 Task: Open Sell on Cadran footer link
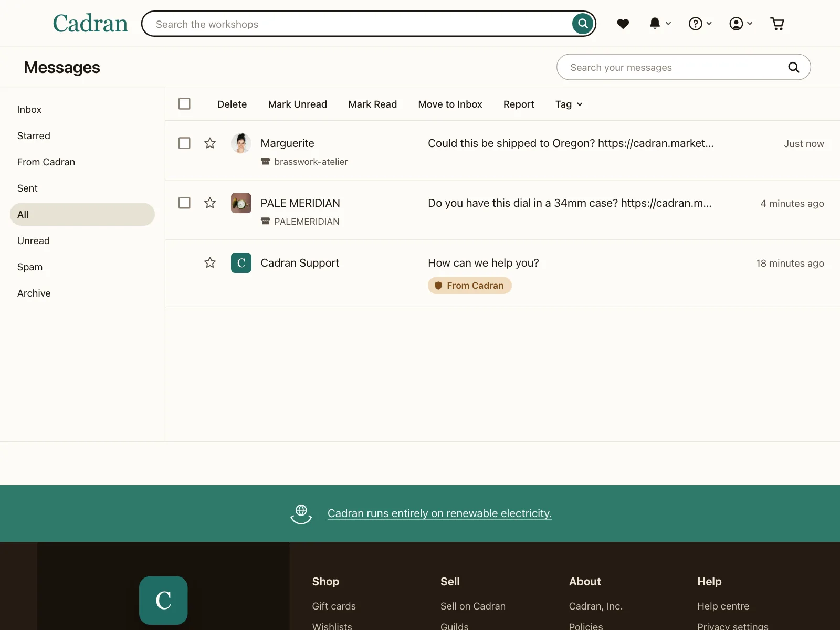(473, 606)
